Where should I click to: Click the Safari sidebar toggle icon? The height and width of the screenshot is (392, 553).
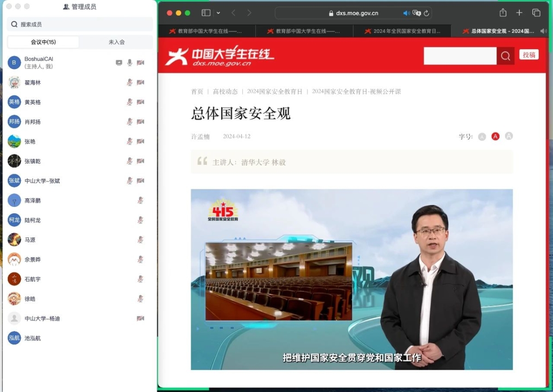[x=206, y=13]
